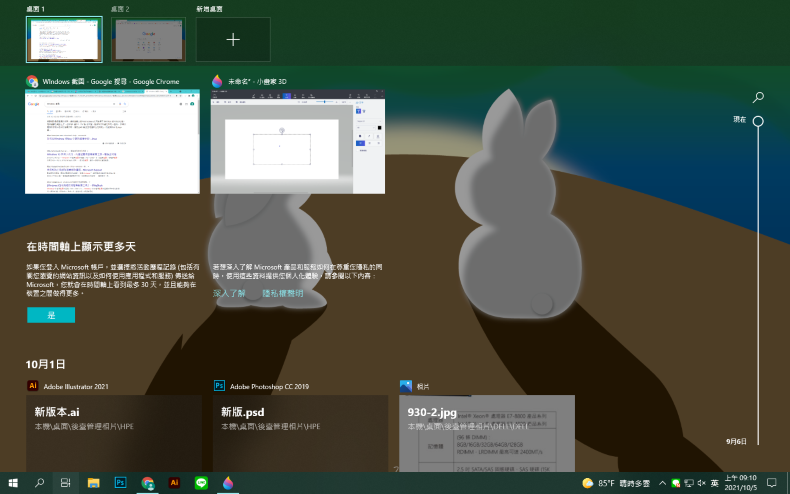Launch Photoshop from the taskbar
The image size is (790, 494).
tap(120, 483)
